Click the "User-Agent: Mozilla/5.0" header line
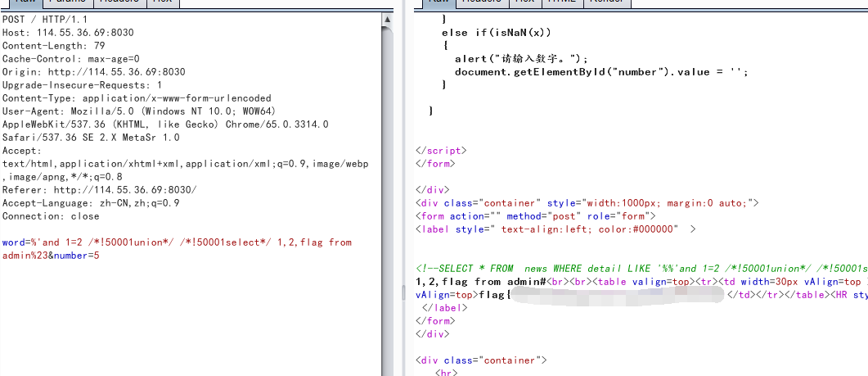 click(x=139, y=111)
